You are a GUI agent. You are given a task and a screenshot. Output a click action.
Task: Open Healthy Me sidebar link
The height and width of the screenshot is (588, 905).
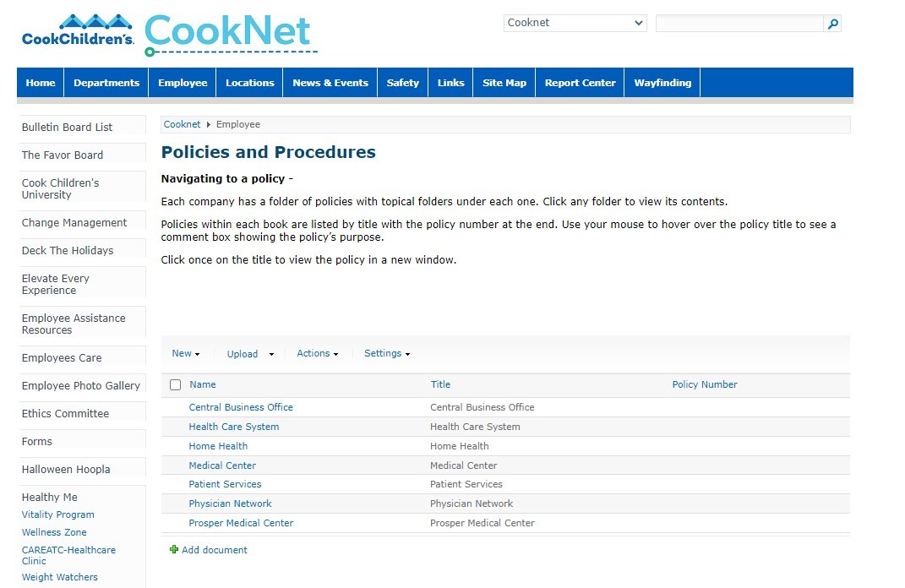pos(50,498)
